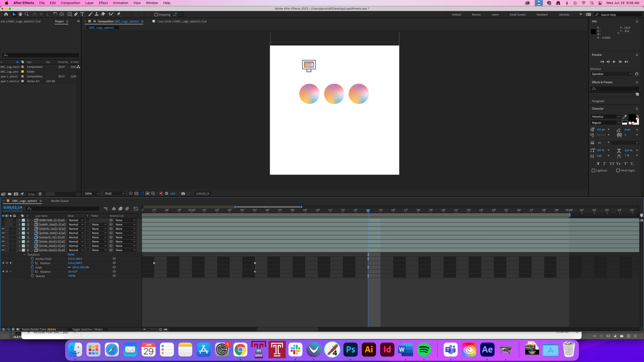Play the preview with play button
Image resolution: width=644 pixels, height=362 pixels.
[614, 62]
